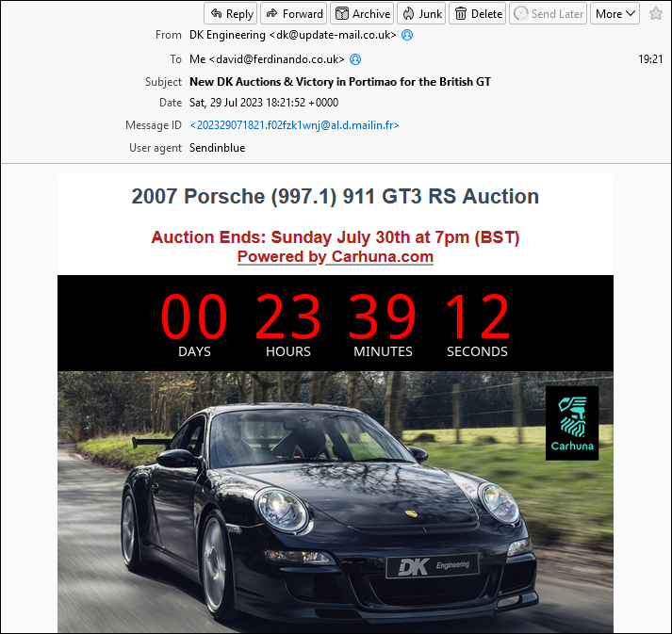This screenshot has height=634, width=672.
Task: Click 'Auction Ends: Sunday July 30th at 7pm (BST)'
Action: click(336, 237)
